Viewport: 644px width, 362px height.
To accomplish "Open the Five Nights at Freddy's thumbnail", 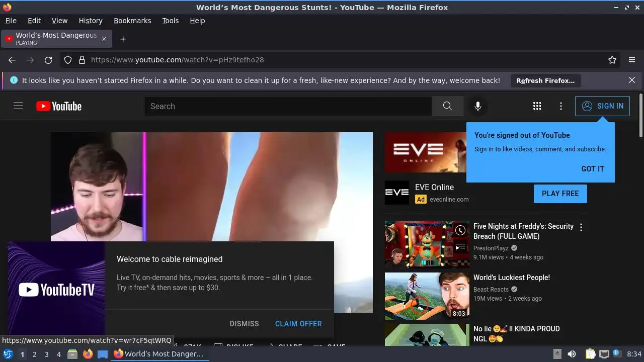I will pos(427,244).
